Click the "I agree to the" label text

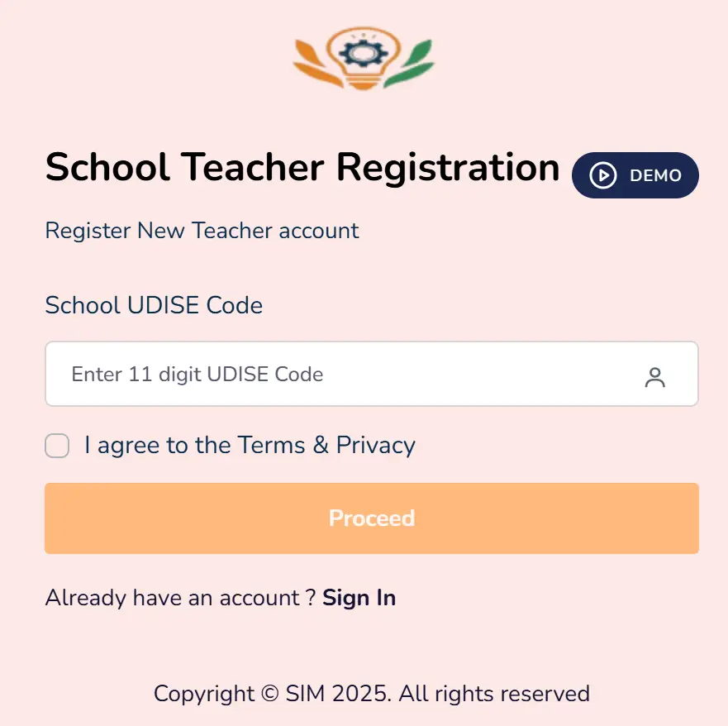(159, 446)
